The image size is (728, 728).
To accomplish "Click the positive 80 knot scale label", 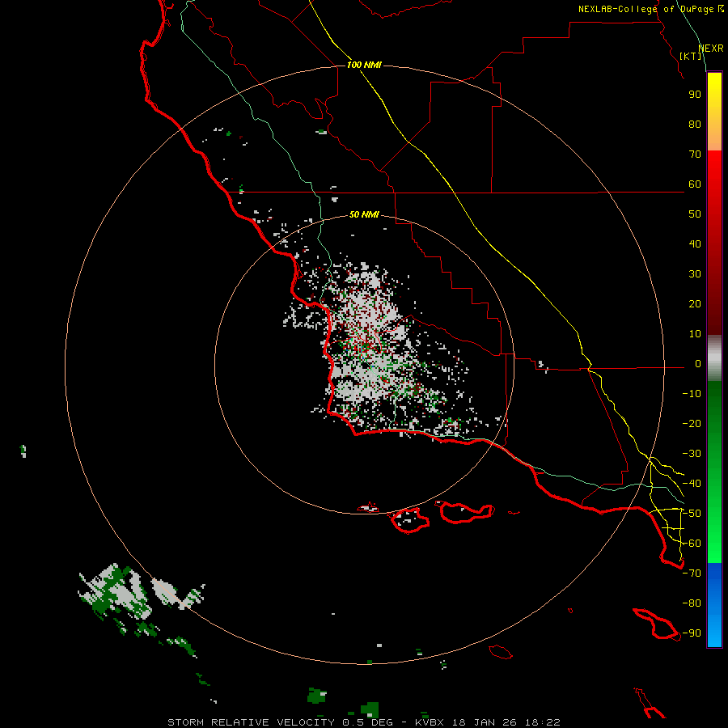I will [695, 124].
